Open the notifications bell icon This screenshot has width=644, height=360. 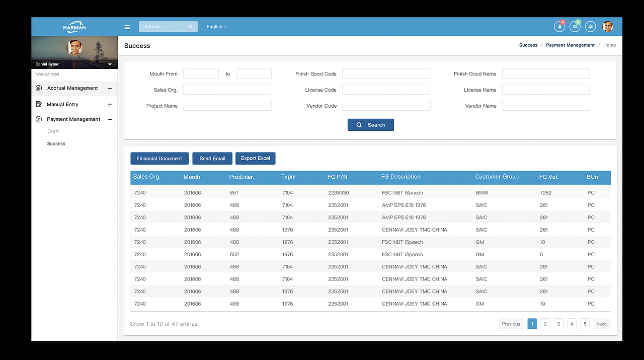tap(559, 27)
